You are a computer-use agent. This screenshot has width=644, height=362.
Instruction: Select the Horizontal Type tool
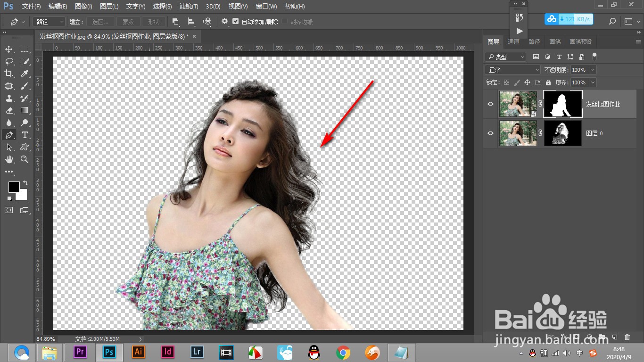point(25,135)
